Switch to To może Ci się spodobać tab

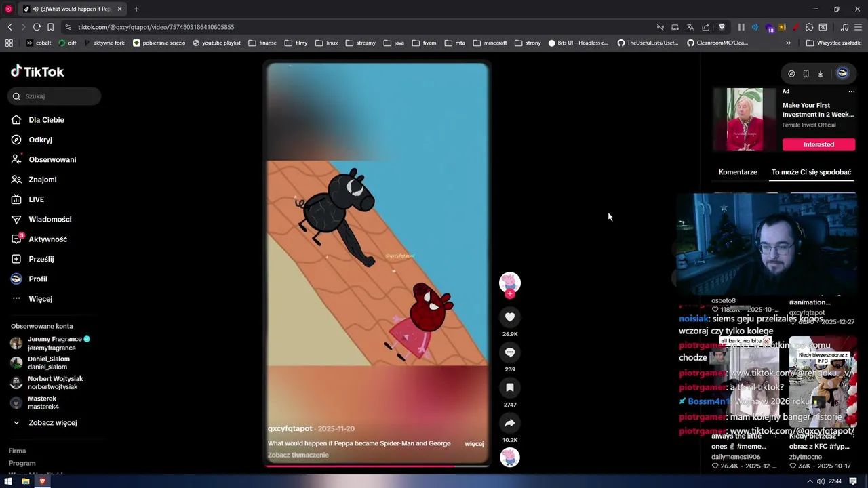pos(811,172)
